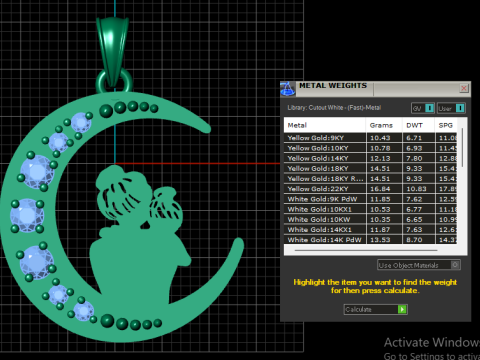The image size is (480, 360).
Task: Click the 6.93 DWT cell
Action: (418, 148)
